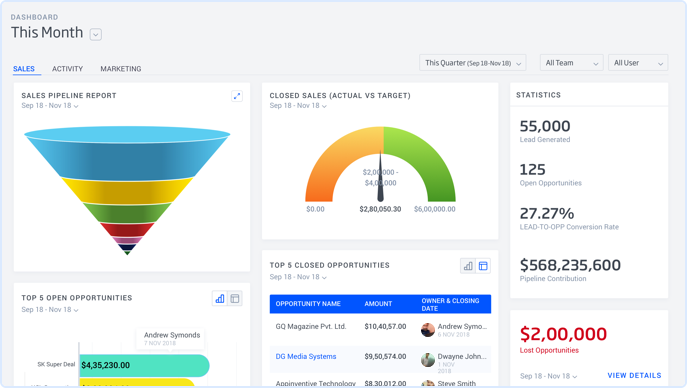The image size is (687, 388).
Task: Sort by Opportunity Name column header
Action: coord(308,303)
